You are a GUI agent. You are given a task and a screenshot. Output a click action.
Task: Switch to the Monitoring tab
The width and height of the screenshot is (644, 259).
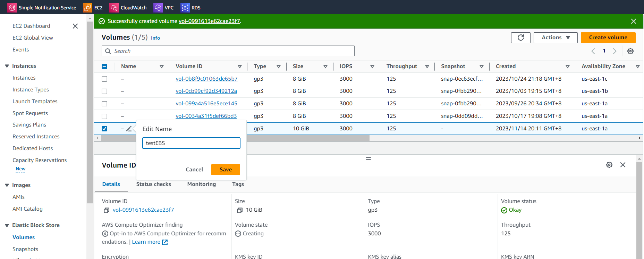(202, 184)
